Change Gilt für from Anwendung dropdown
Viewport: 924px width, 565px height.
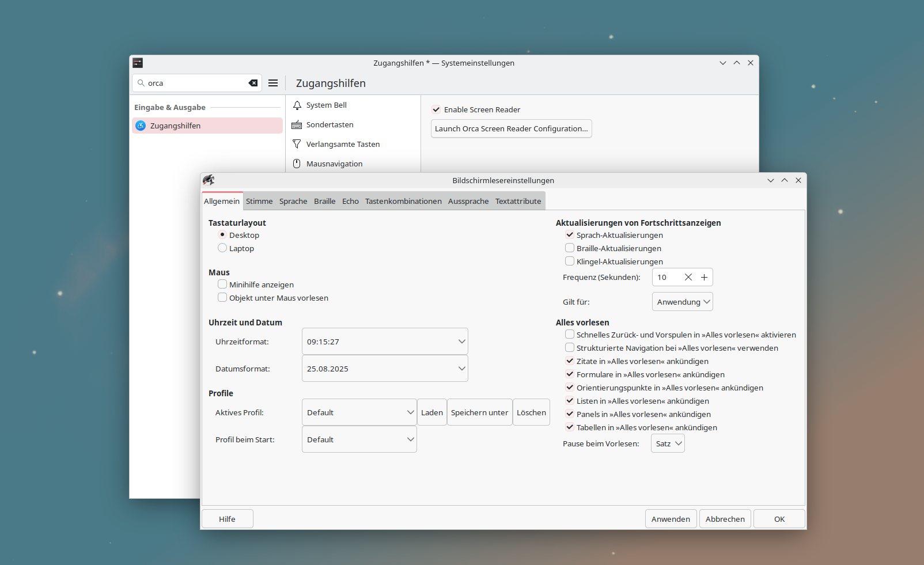[x=682, y=301]
